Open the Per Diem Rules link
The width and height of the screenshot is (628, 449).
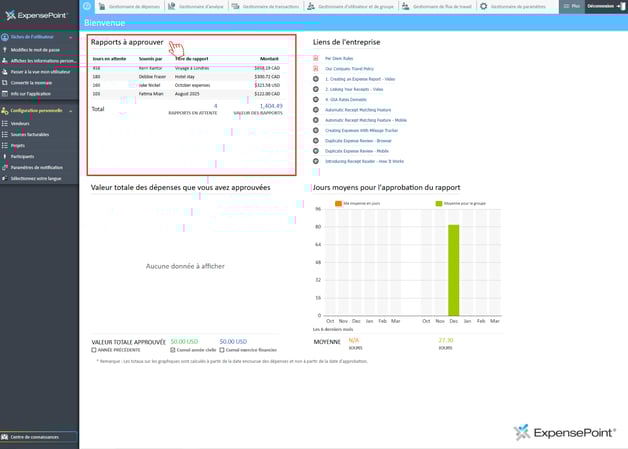pyautogui.click(x=339, y=58)
